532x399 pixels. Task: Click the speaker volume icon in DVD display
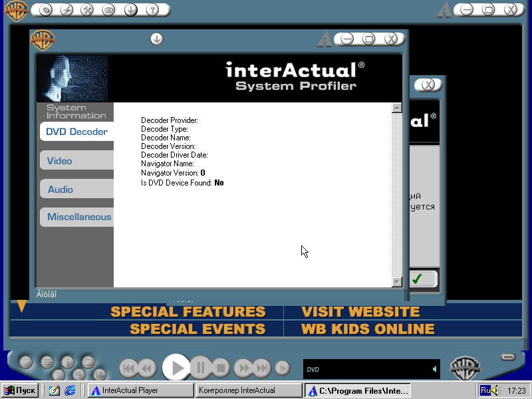[x=434, y=369]
